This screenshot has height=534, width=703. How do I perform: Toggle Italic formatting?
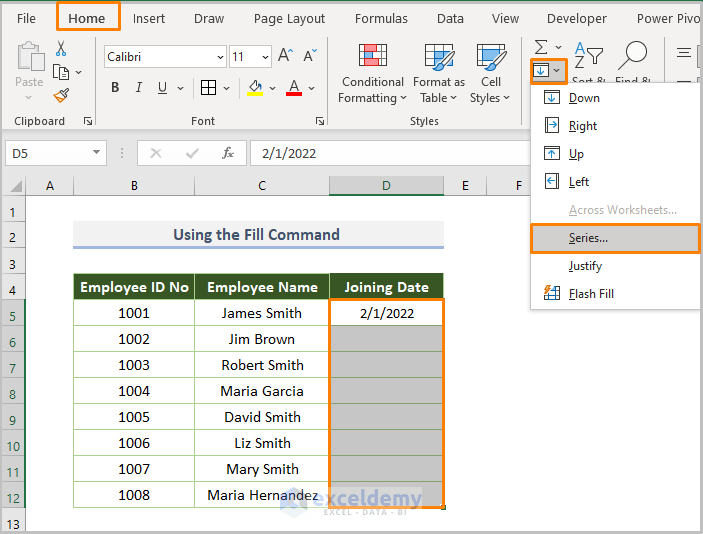coord(139,87)
